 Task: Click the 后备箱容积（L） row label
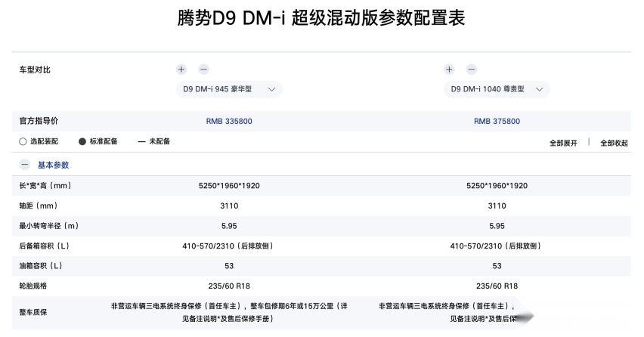tap(45, 246)
